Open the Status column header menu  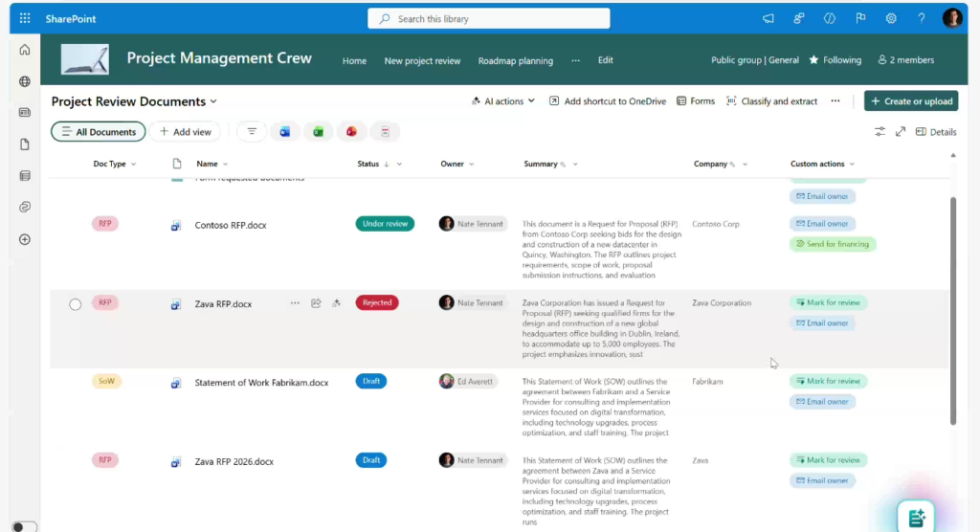point(379,164)
